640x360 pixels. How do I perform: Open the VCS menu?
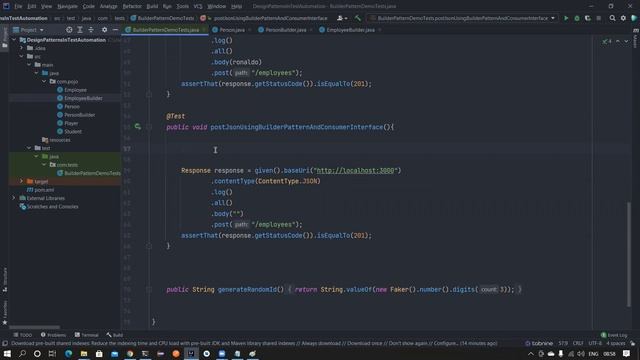(x=198, y=6)
